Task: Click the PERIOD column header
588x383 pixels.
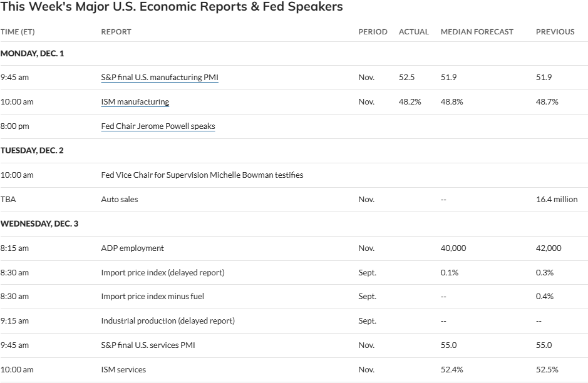Action: pyautogui.click(x=373, y=32)
